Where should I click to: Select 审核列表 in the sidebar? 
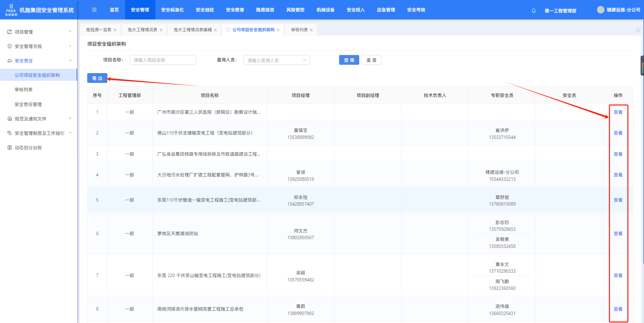(24, 90)
